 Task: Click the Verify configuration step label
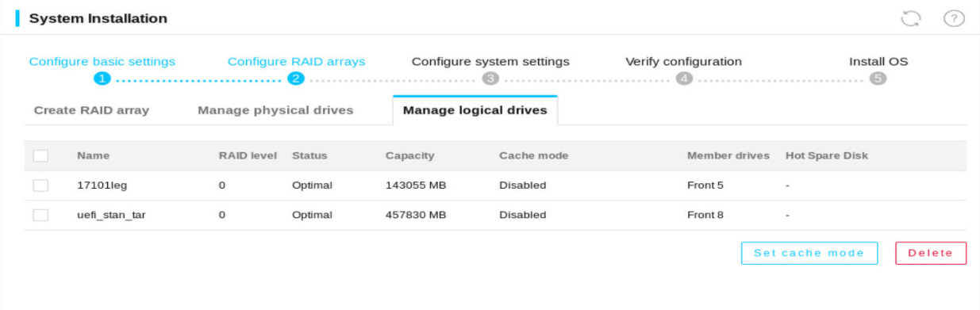pos(683,61)
